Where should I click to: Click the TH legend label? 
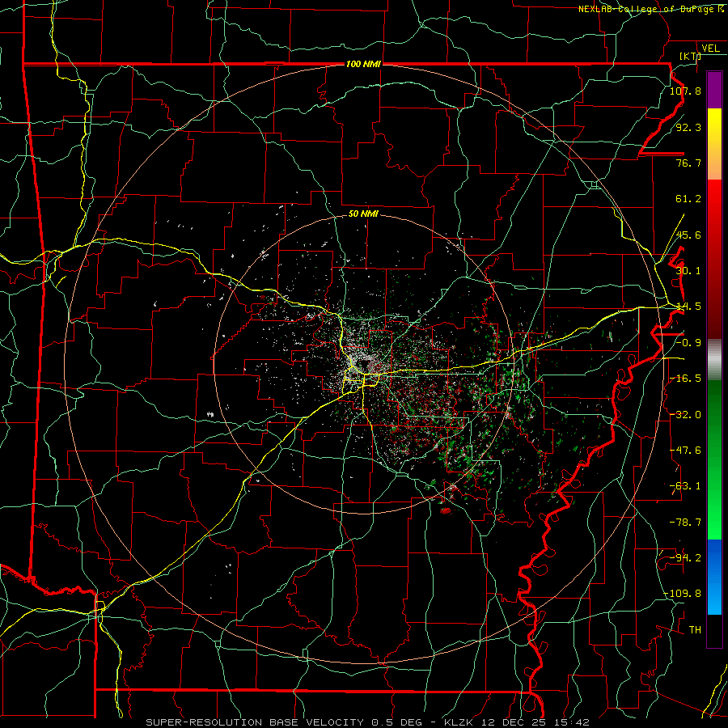(695, 630)
